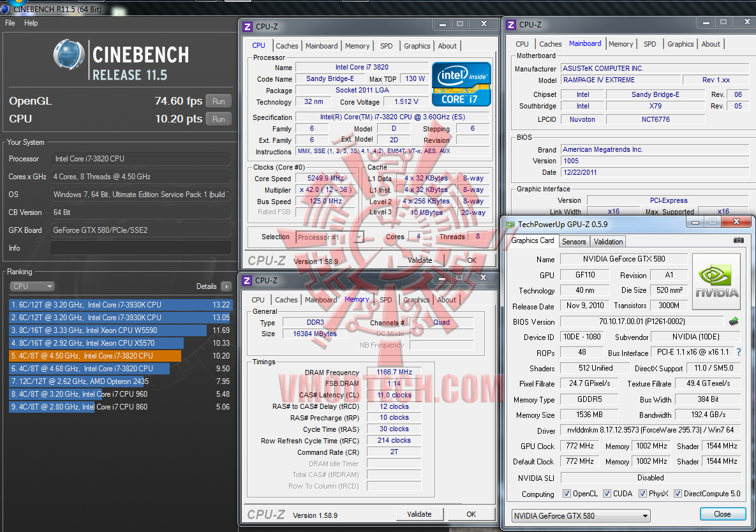Click the Core Speed 5249.9 MHz value
The height and width of the screenshot is (532, 756).
[326, 179]
